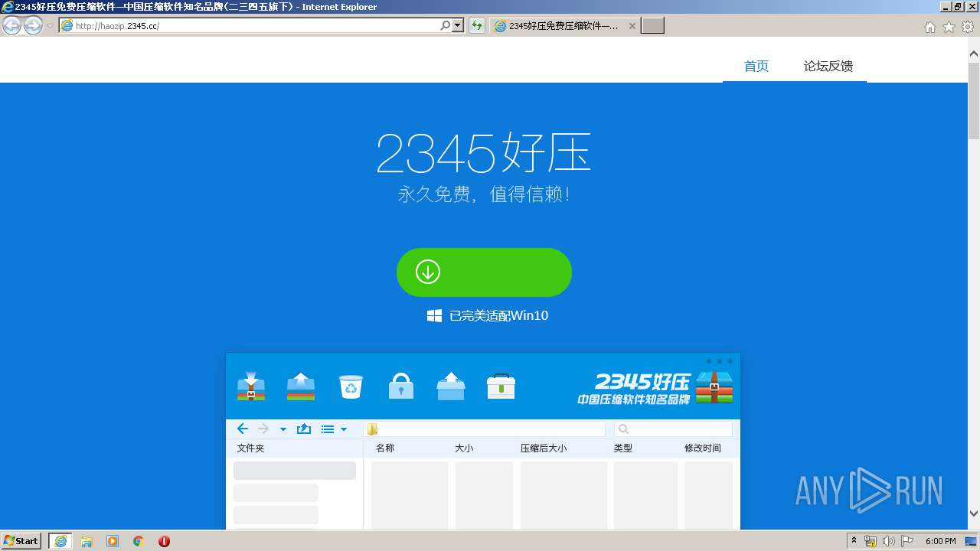Expand the navigation history dropdown in preview
Screen dimensions: 980x551
283,429
